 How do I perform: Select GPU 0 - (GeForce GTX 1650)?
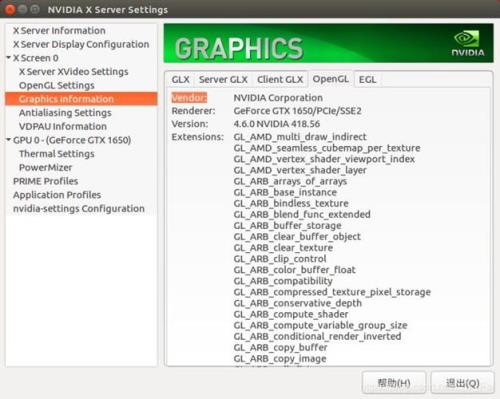click(x=72, y=140)
